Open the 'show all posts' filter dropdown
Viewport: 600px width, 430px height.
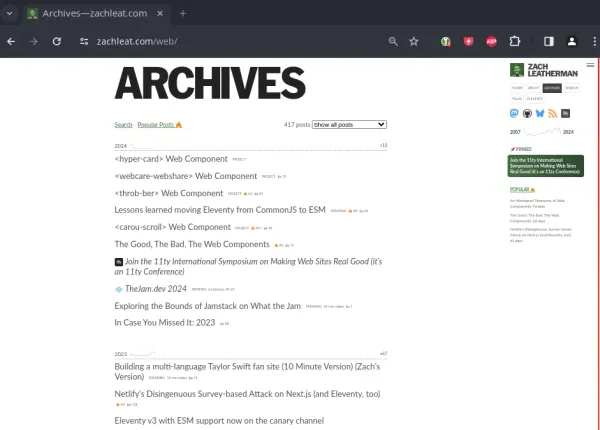349,124
